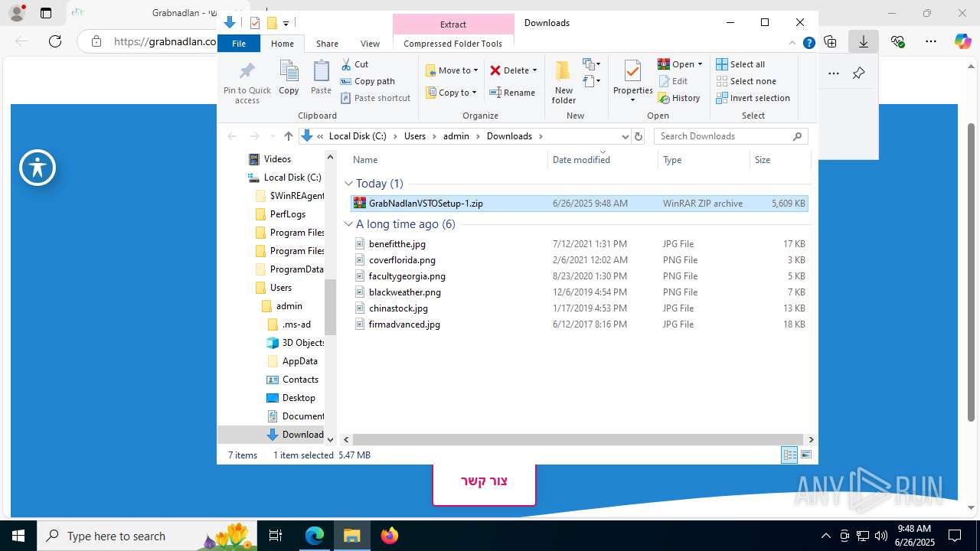
Task: Click Cut in Clipboard group
Action: pos(354,64)
